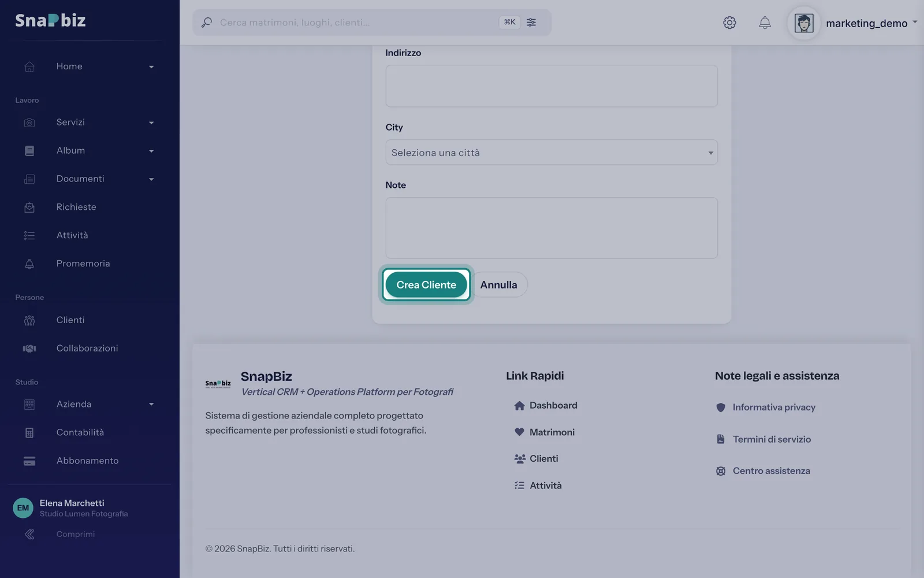The image size is (924, 578).
Task: Click the Contabilità calculator icon
Action: click(29, 433)
